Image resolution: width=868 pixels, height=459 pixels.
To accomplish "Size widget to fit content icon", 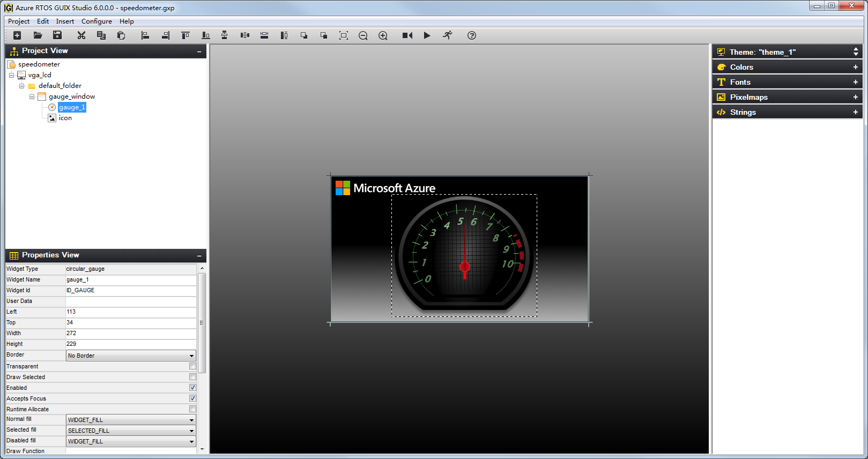I will [344, 35].
